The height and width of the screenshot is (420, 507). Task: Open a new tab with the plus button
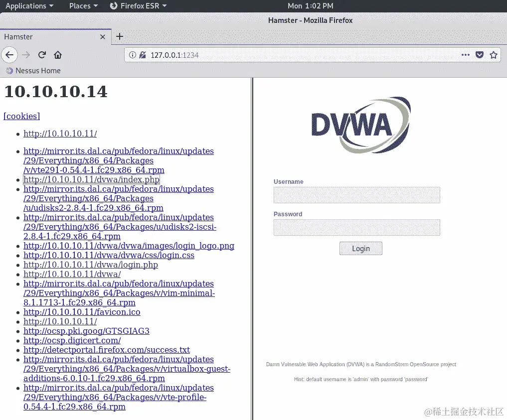point(120,36)
